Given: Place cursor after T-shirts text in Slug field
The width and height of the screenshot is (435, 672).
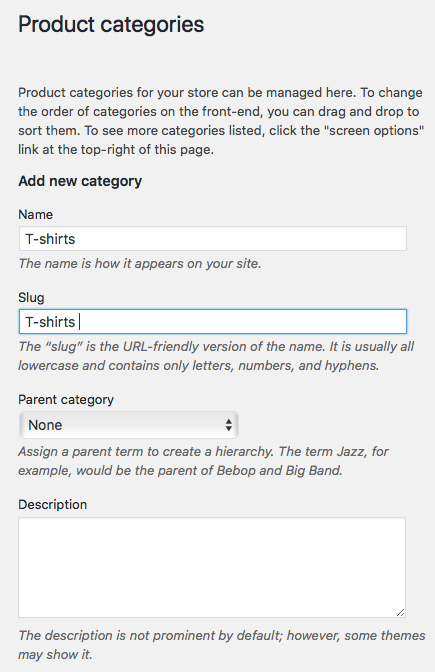Looking at the screenshot, I should [x=78, y=322].
